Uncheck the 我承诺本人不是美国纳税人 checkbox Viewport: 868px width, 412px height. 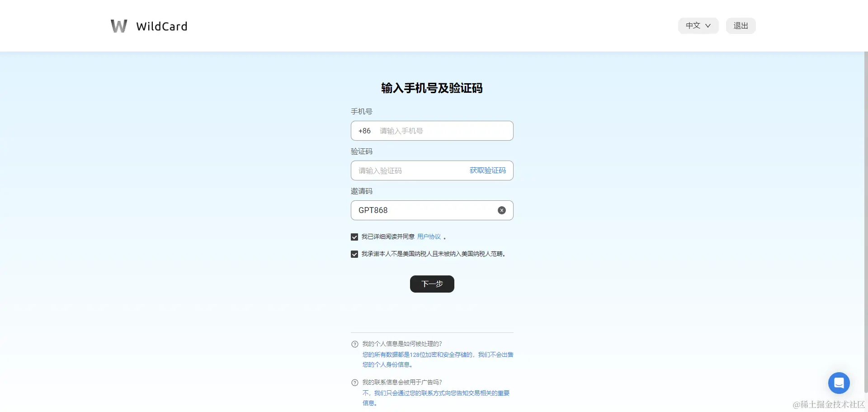click(354, 254)
